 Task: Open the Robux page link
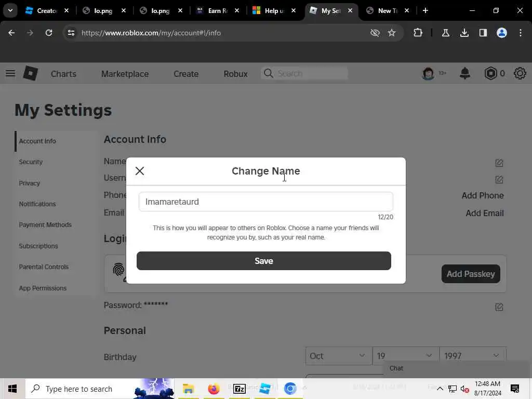[x=235, y=74]
